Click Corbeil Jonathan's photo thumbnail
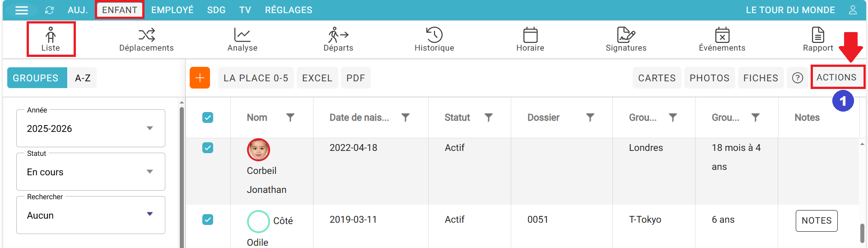868x248 pixels. pos(258,150)
